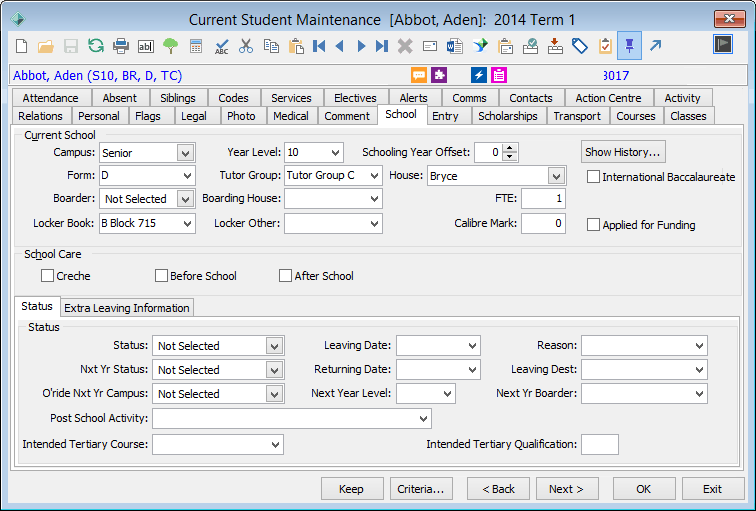
Task: Open the Word document merge icon
Action: 455,46
